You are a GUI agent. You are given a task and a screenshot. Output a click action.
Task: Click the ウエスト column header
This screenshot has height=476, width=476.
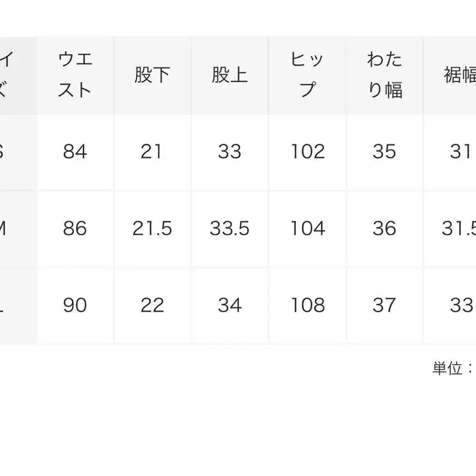tap(75, 75)
